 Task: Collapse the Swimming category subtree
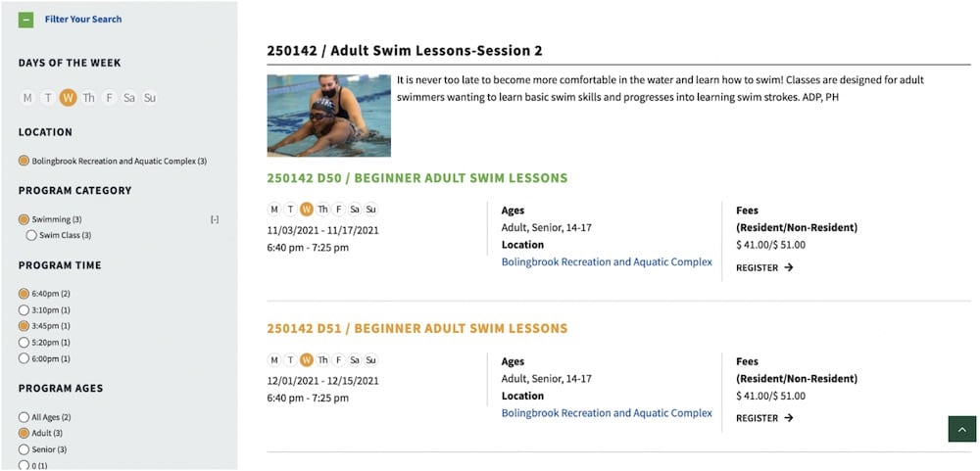pos(215,220)
